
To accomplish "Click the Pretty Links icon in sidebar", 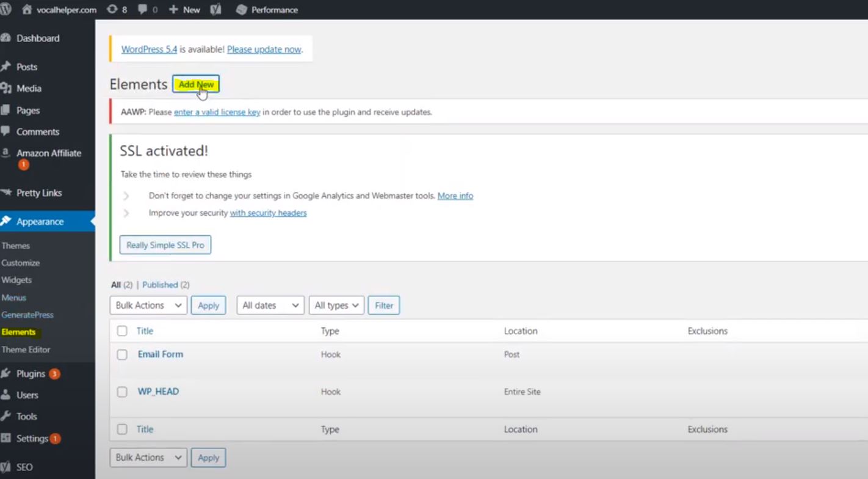I will tap(6, 192).
